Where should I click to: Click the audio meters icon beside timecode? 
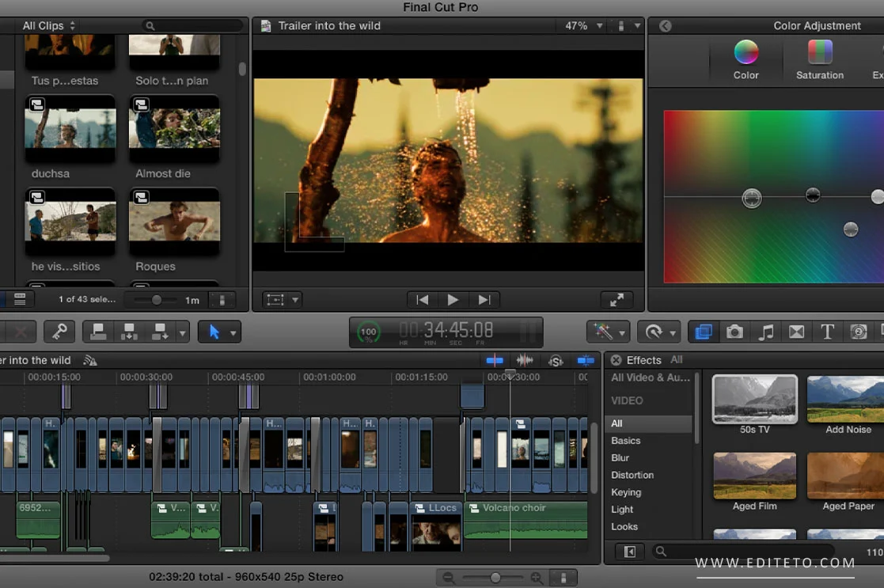(528, 332)
